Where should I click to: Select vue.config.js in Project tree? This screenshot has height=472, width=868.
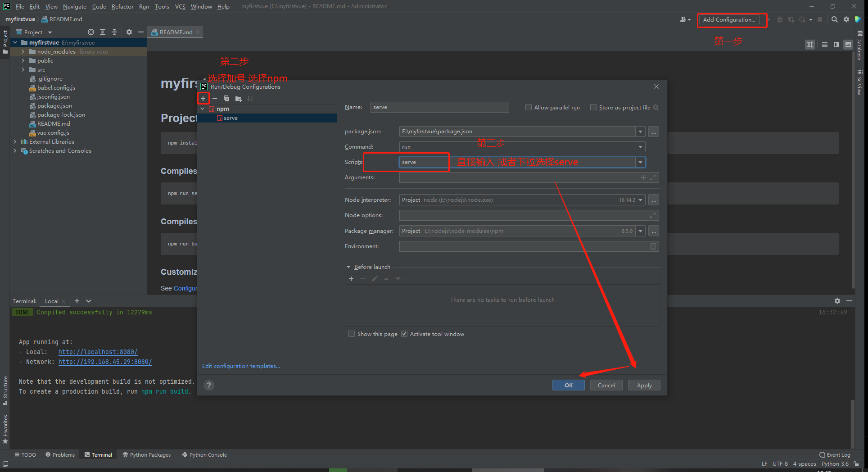[53, 133]
